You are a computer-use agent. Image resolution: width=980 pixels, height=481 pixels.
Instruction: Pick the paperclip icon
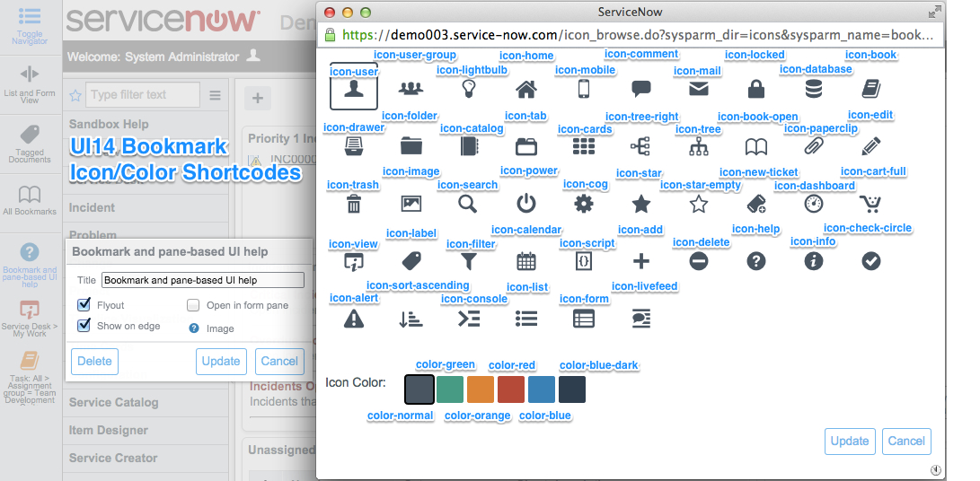[x=813, y=146]
